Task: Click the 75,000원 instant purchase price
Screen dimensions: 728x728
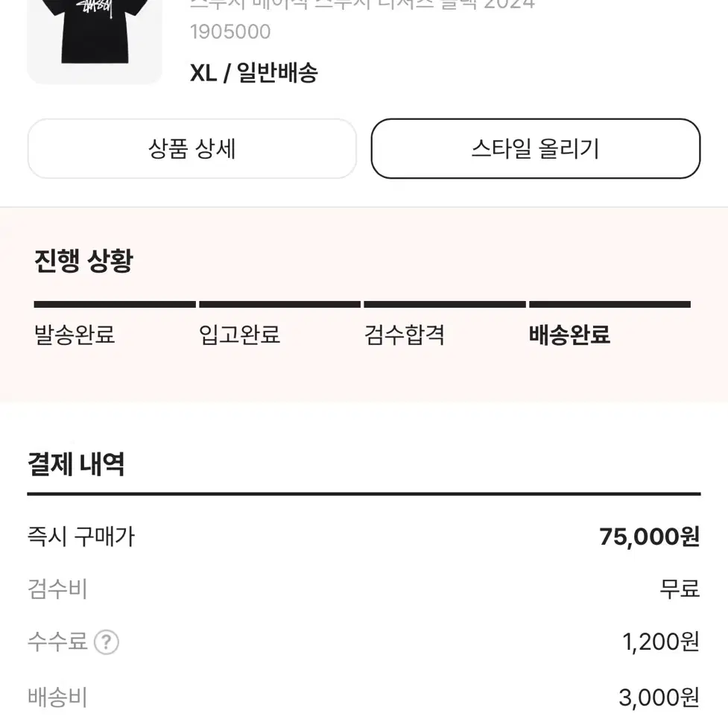Action: click(x=649, y=536)
